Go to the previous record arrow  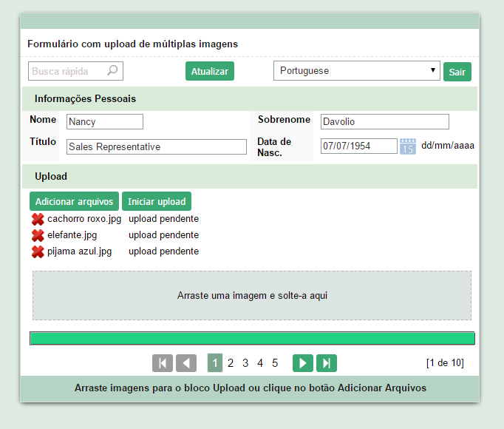pos(186,363)
